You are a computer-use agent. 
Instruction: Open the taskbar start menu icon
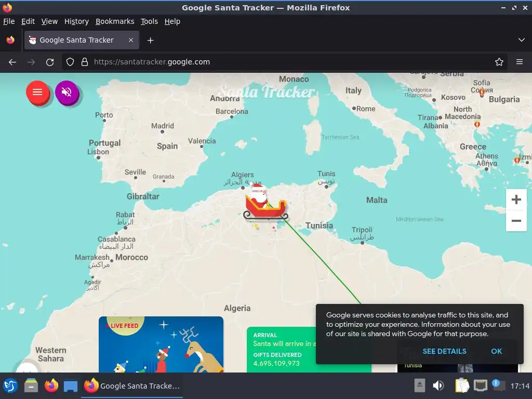click(10, 386)
